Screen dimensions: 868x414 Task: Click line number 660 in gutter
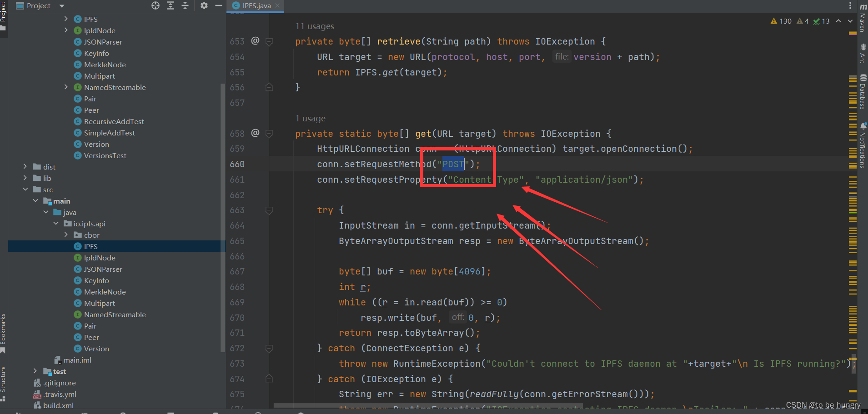[237, 164]
